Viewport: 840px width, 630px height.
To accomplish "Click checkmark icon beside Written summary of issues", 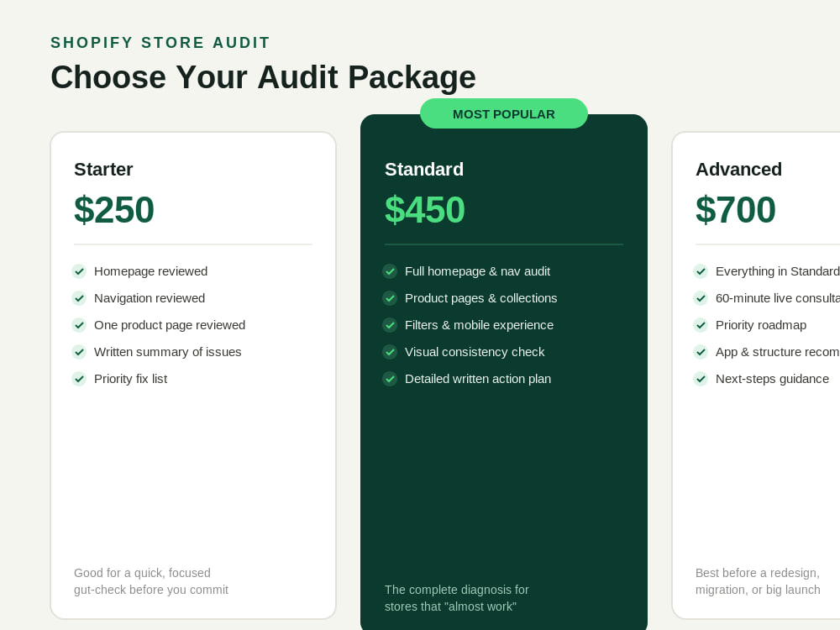I will click(x=79, y=352).
